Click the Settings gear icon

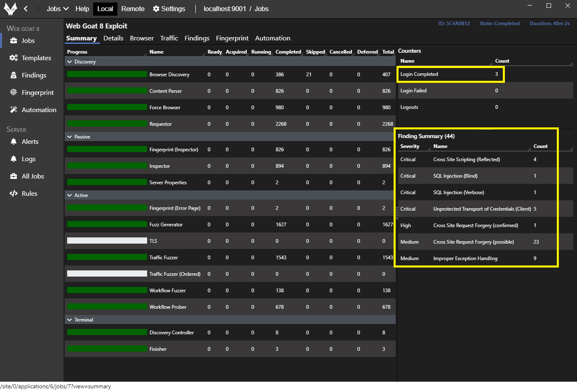point(156,9)
